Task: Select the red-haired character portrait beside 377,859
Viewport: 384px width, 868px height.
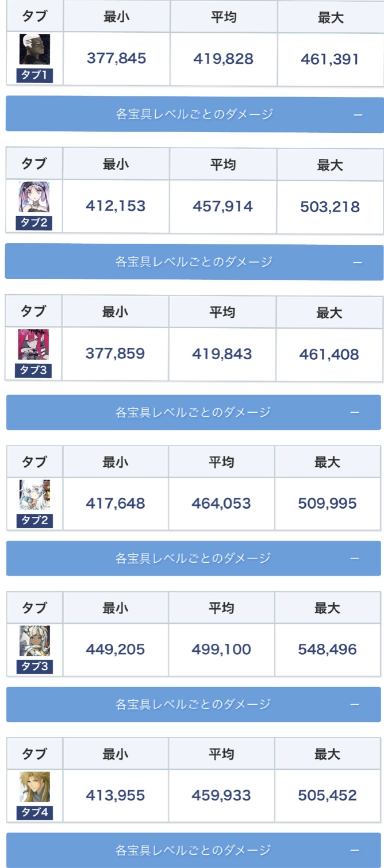Action: 33,345
